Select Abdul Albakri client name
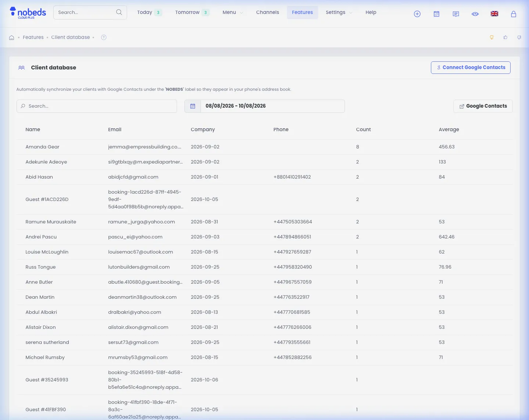This screenshot has width=529, height=420. [41, 312]
